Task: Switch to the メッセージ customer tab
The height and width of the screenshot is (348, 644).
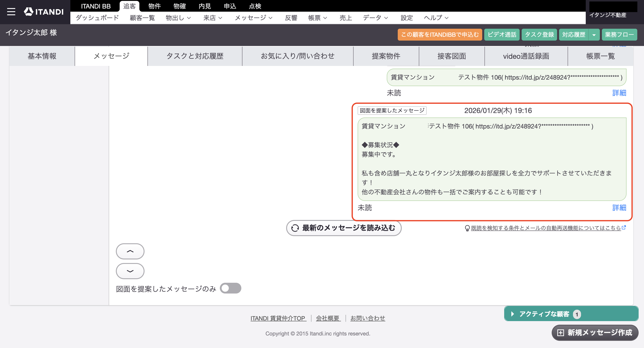Action: coord(111,56)
